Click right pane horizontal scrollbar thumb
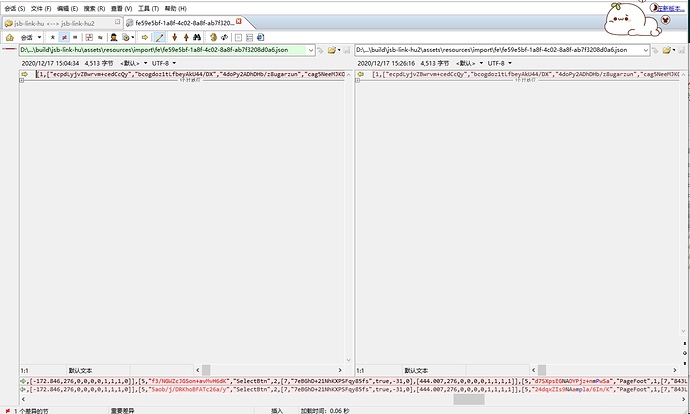Image resolution: width=690 pixels, height=414 pixels. pos(542,370)
